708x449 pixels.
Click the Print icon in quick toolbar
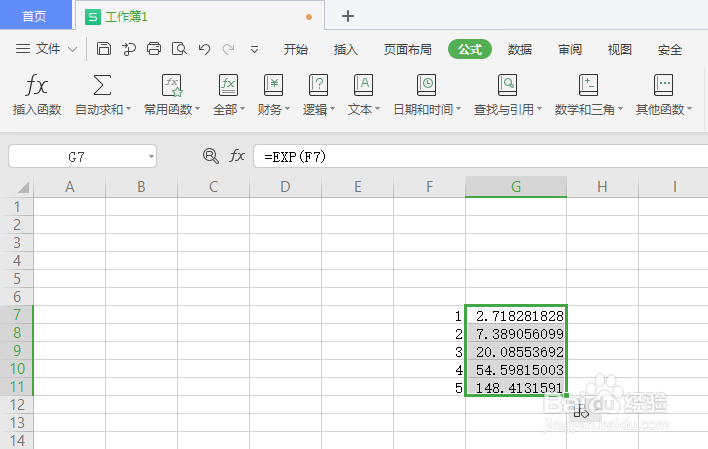click(154, 49)
